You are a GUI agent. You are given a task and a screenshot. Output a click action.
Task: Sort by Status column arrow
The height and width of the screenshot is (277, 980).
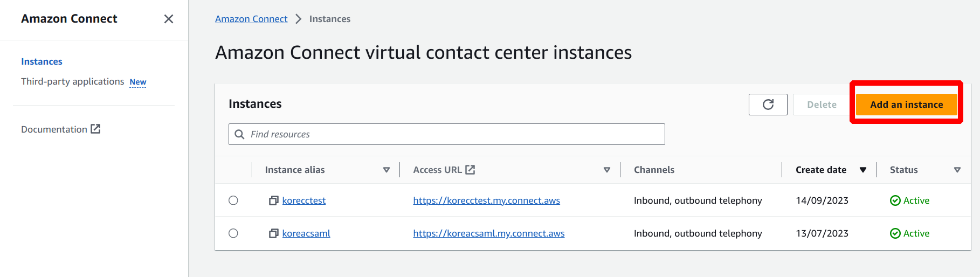pos(957,170)
